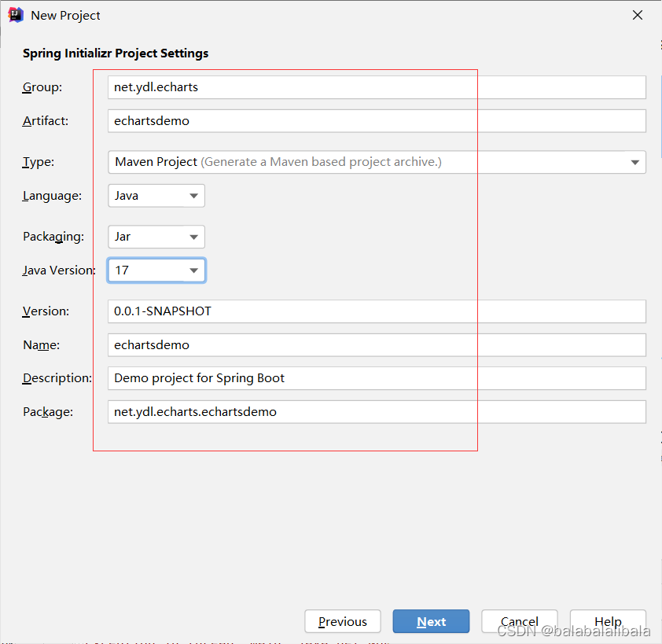Click the Package input field

point(377,412)
